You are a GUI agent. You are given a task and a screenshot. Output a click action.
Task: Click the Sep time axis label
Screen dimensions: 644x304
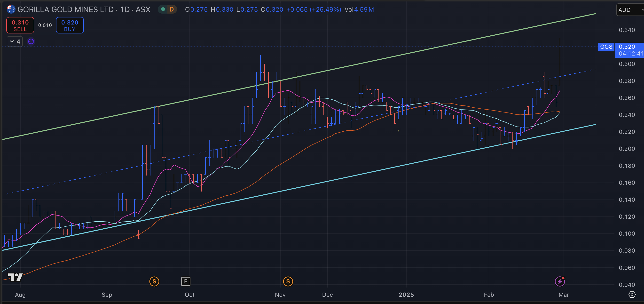click(107, 295)
